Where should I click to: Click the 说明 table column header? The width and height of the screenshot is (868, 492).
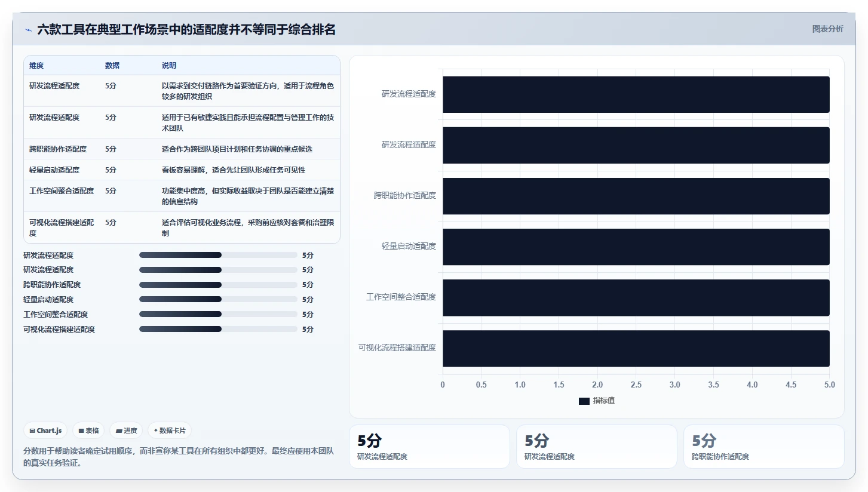(169, 66)
